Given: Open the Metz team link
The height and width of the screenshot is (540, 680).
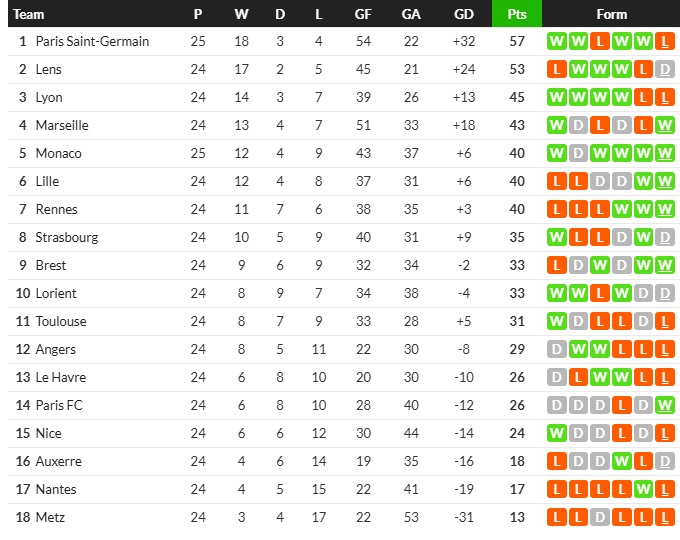Looking at the screenshot, I should pyautogui.click(x=50, y=518).
